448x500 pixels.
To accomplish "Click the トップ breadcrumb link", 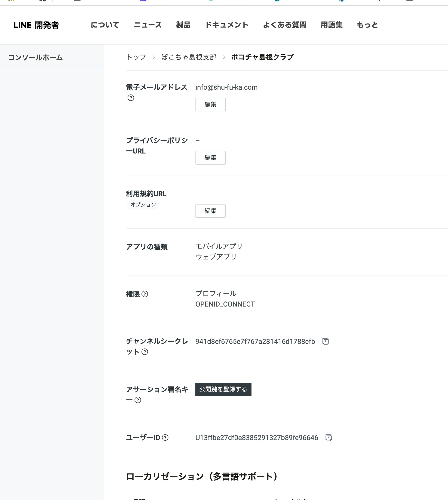I will (136, 57).
